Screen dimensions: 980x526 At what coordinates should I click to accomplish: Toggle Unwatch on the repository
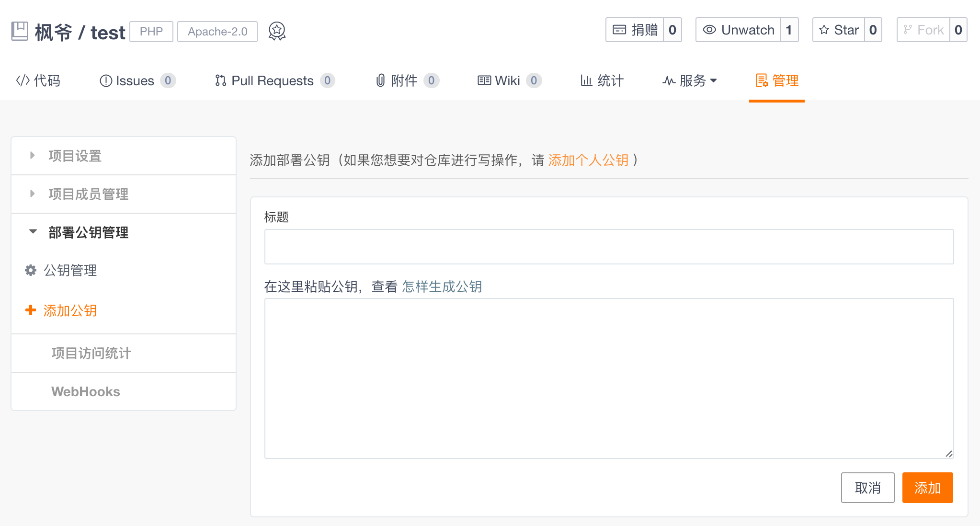coord(738,30)
